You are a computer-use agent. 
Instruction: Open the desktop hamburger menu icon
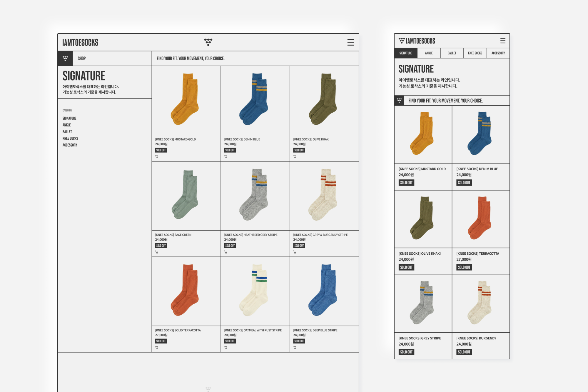350,42
